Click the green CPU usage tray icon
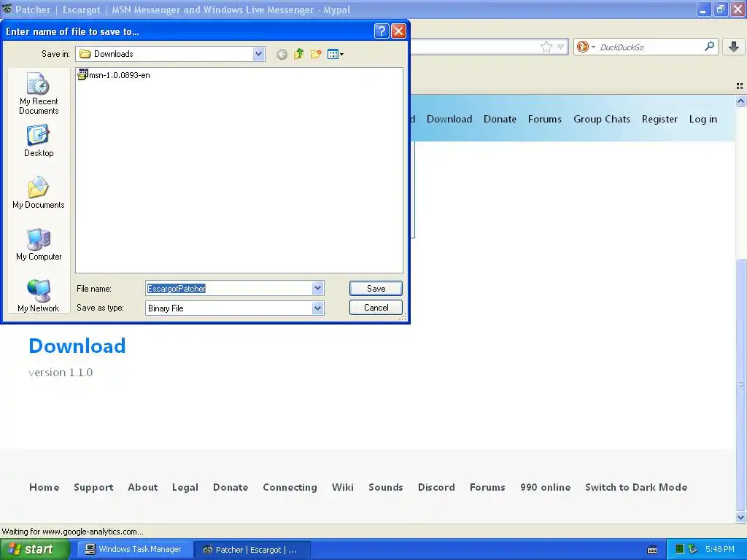 point(680,549)
